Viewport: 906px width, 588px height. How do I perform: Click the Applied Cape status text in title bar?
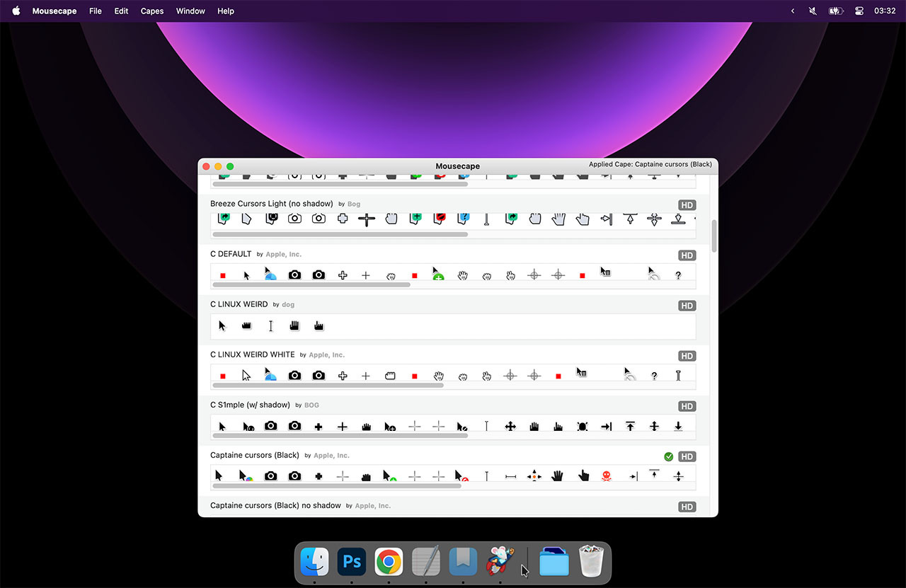(650, 164)
